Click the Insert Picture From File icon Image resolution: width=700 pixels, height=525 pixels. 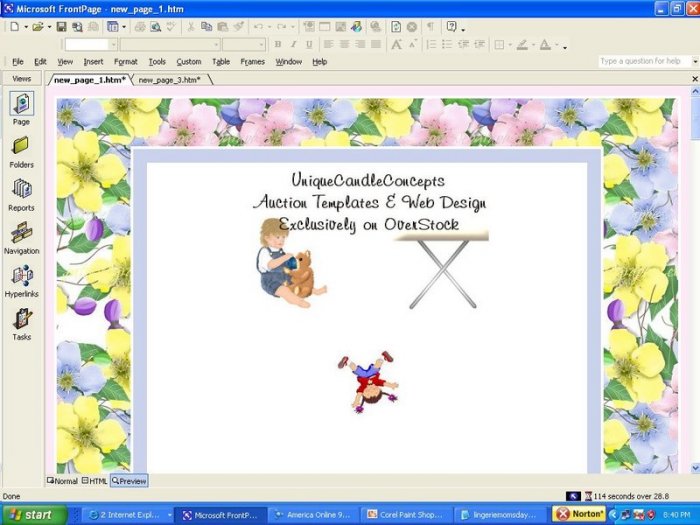[x=341, y=27]
